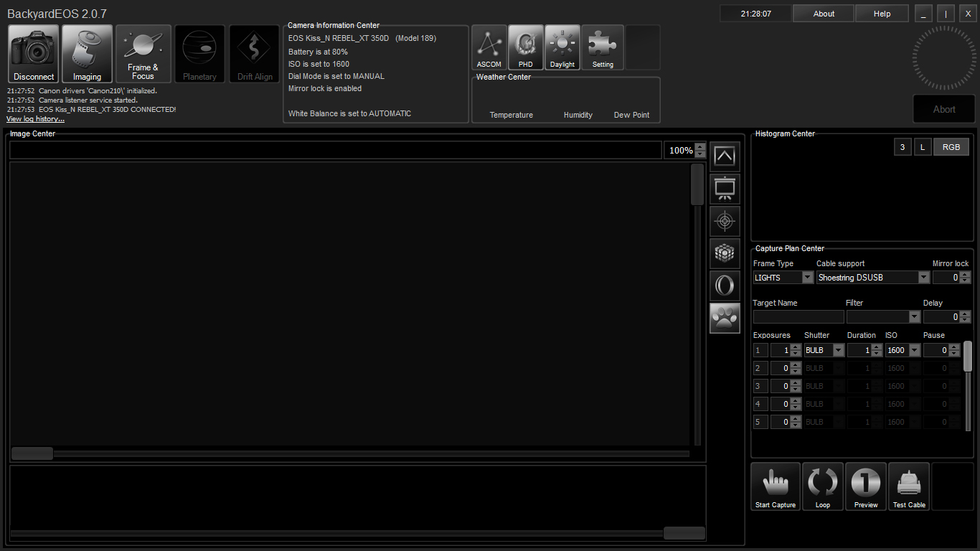Click 'White Balance is set to AUTOMATIC' text
Image resolution: width=980 pixels, height=551 pixels.
point(349,113)
